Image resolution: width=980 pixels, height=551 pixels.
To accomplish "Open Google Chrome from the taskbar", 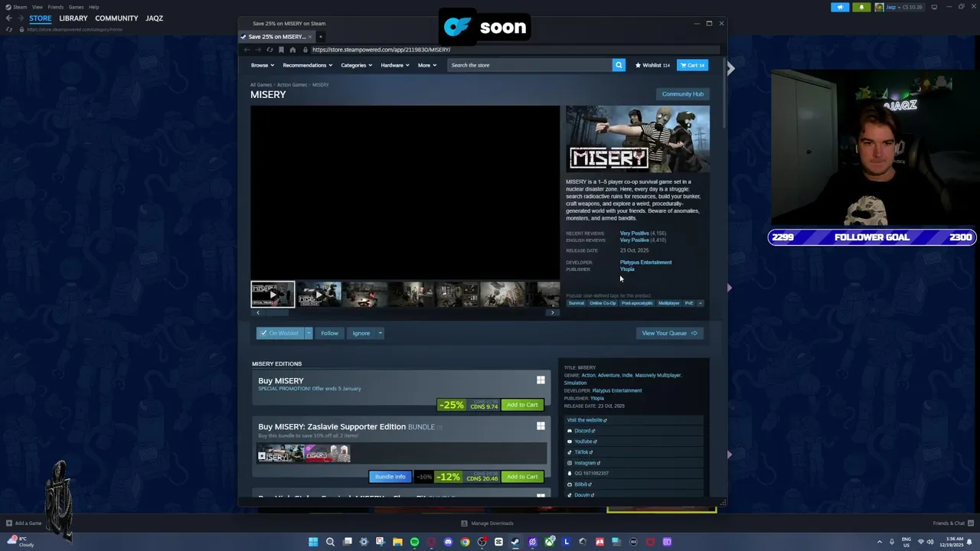I will click(x=465, y=542).
